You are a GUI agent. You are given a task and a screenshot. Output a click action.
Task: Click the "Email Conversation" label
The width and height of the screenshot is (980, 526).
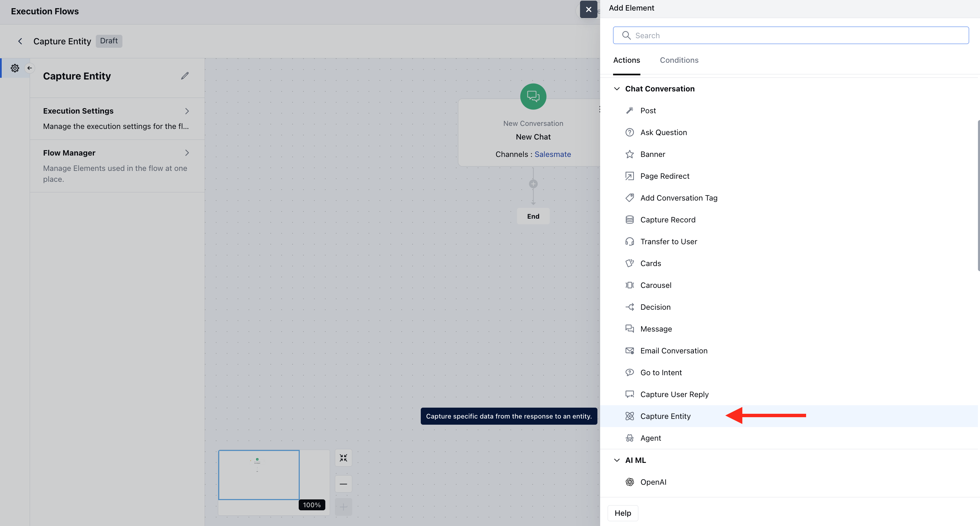click(x=674, y=351)
